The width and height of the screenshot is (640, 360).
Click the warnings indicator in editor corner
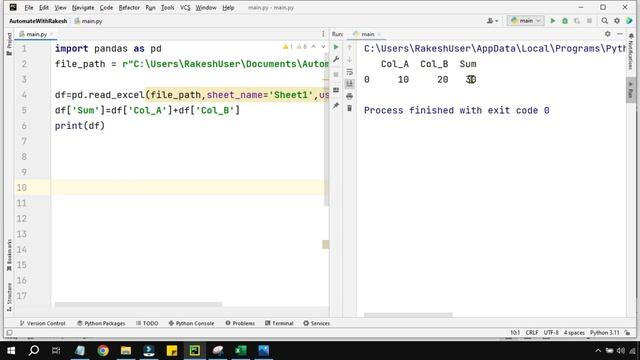coord(296,47)
